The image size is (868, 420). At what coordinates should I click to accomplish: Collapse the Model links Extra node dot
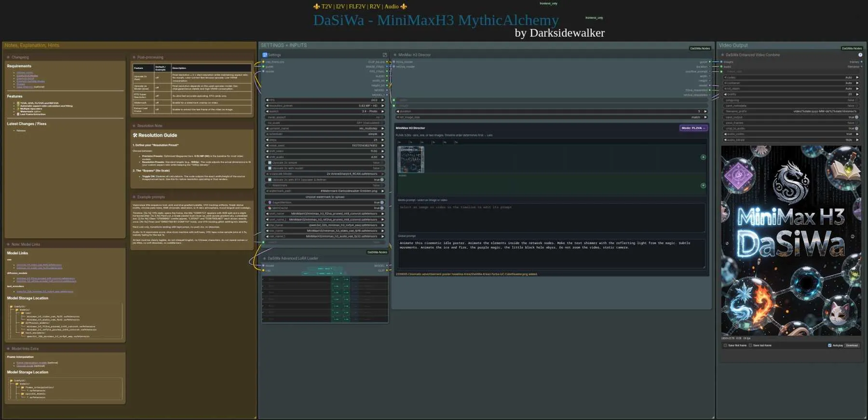click(8, 349)
